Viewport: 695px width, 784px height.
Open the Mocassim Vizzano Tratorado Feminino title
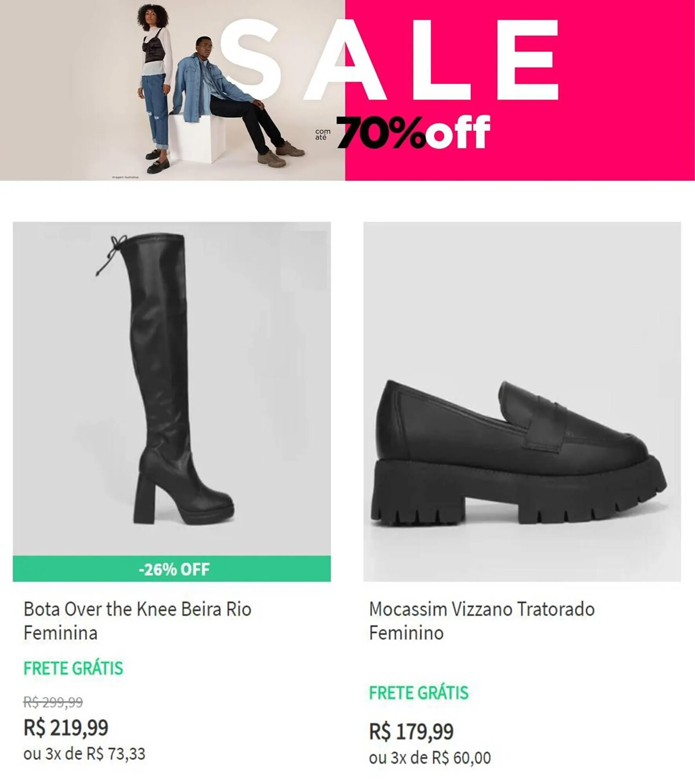pos(481,621)
